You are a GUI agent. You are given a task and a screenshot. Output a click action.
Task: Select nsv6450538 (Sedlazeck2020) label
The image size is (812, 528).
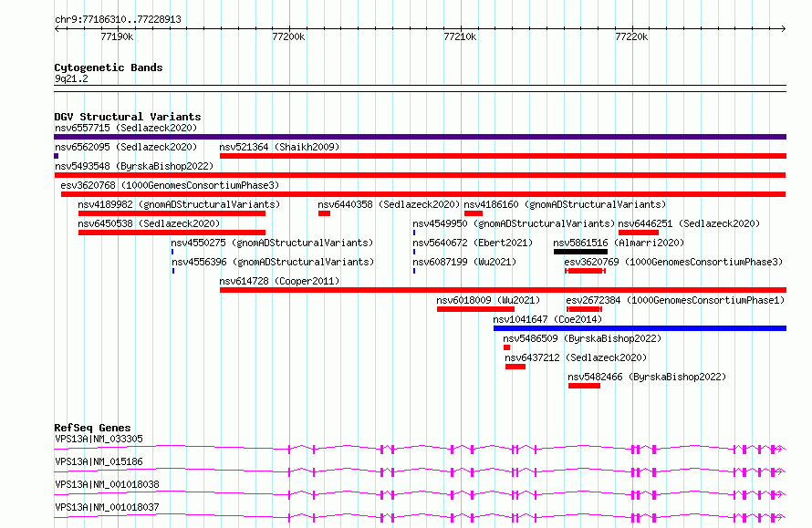[149, 223]
